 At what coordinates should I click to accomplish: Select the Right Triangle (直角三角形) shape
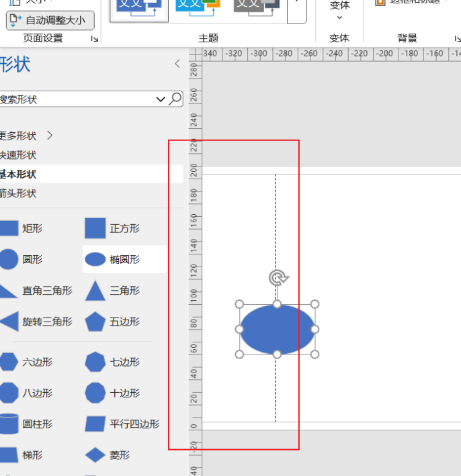click(36, 291)
